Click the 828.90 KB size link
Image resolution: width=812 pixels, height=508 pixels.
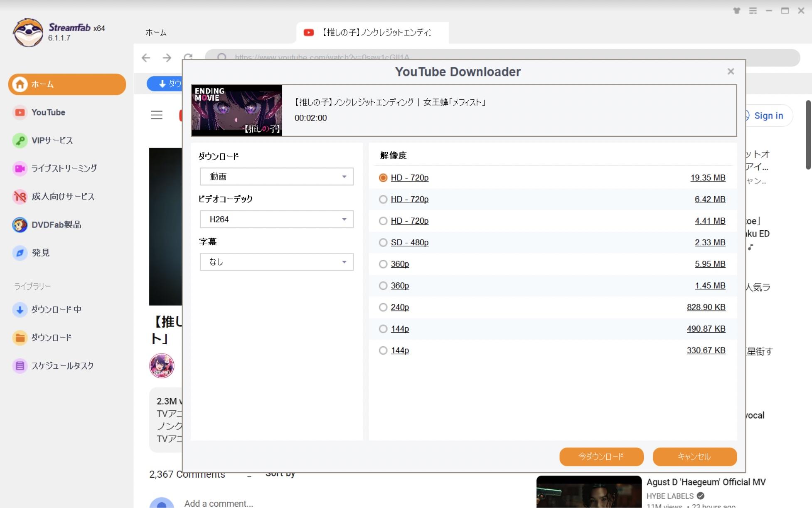point(706,307)
